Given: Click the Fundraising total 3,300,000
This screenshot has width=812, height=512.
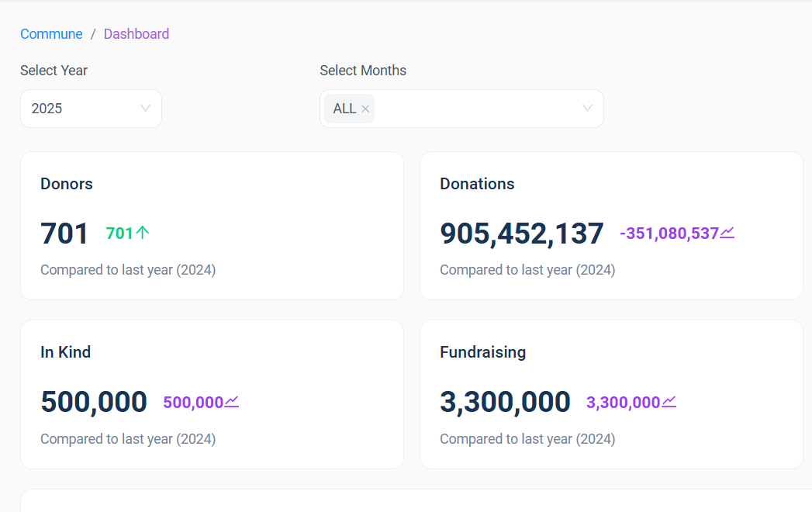Looking at the screenshot, I should click(505, 402).
